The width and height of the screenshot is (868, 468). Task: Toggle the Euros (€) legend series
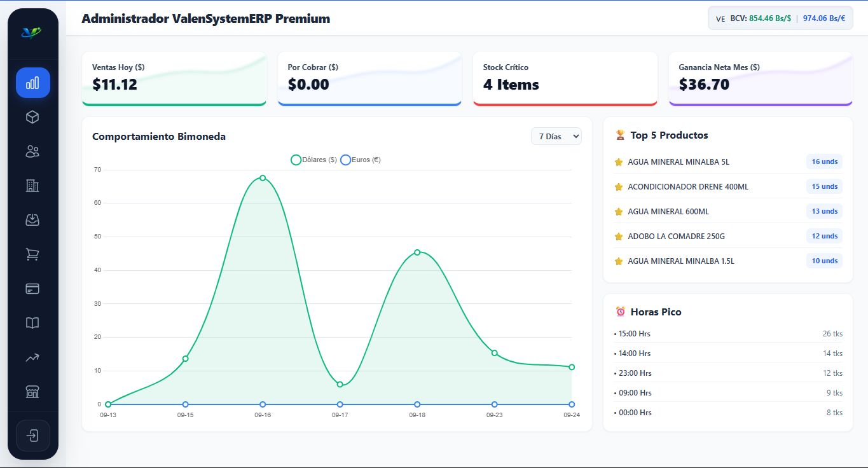[361, 160]
